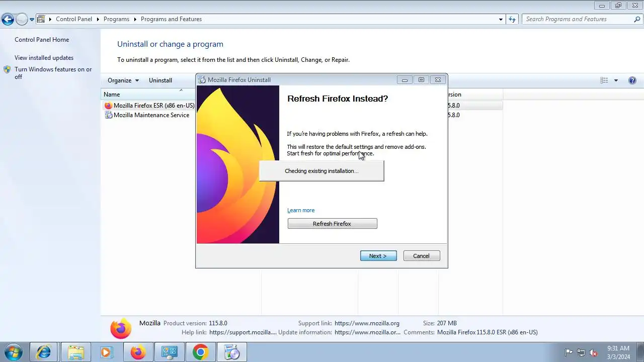644x362 pixels.
Task: Open Control Panel Home link
Action: [42, 40]
